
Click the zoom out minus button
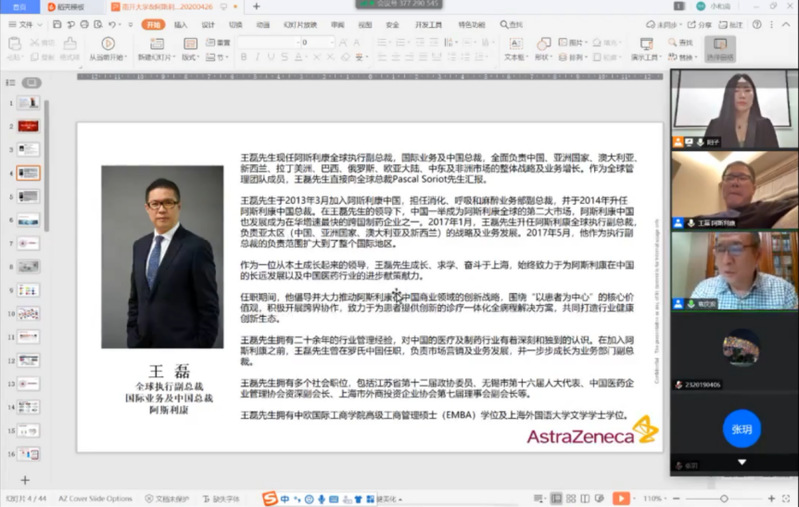[676, 498]
